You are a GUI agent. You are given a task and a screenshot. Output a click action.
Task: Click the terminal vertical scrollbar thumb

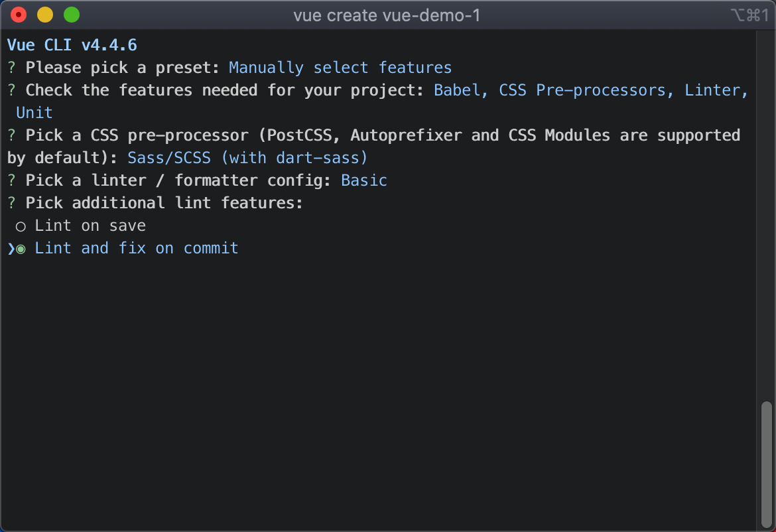[766, 464]
